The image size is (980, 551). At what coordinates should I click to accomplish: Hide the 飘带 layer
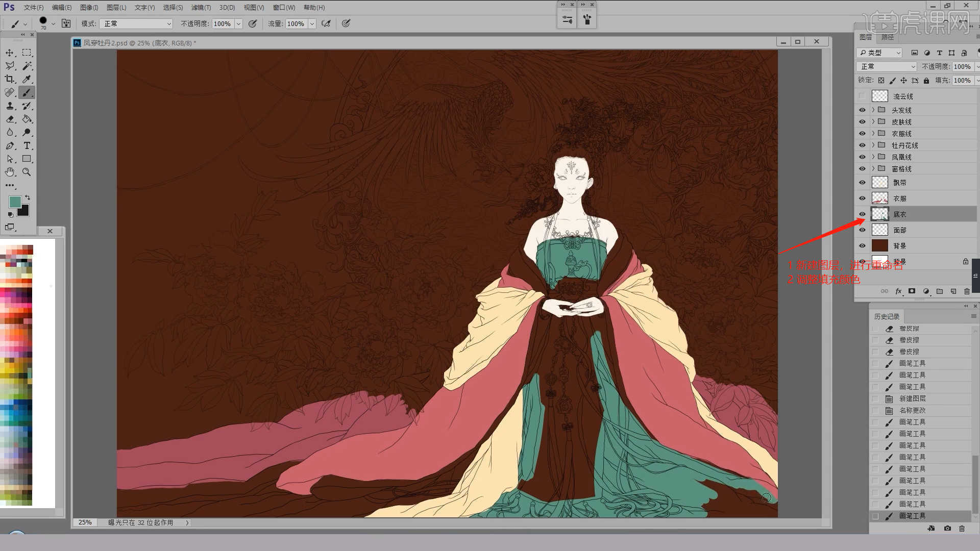coord(862,182)
